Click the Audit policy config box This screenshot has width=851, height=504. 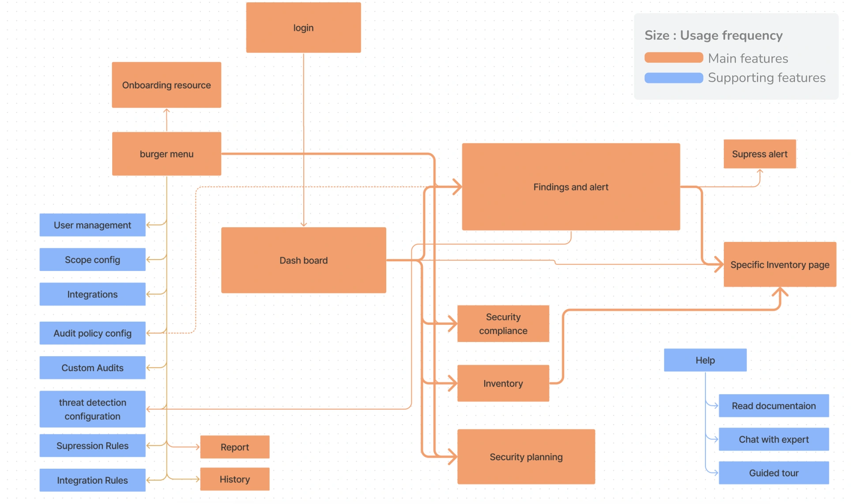click(92, 333)
